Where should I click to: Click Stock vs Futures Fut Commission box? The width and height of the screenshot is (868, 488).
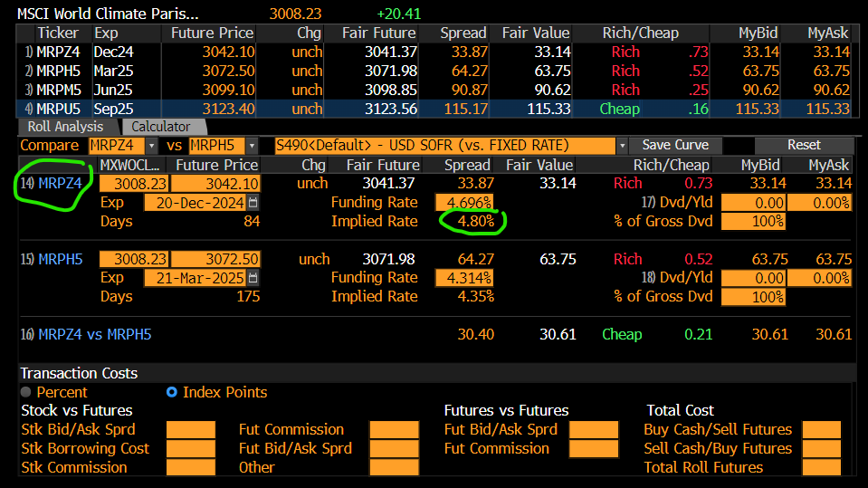pyautogui.click(x=394, y=430)
